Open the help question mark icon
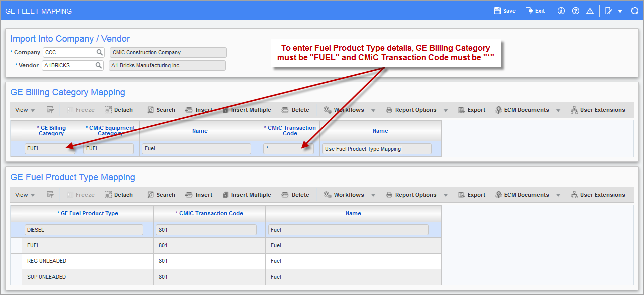 (x=576, y=11)
